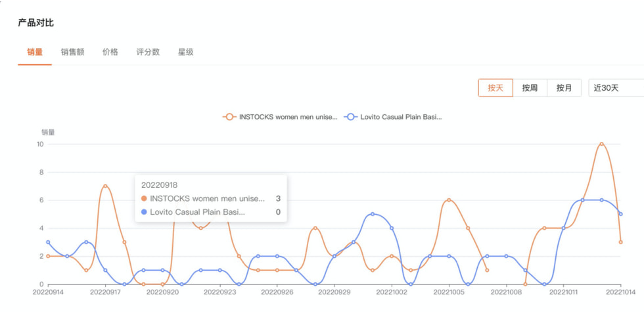
Task: Select the 按天 daily view button
Action: coord(495,87)
